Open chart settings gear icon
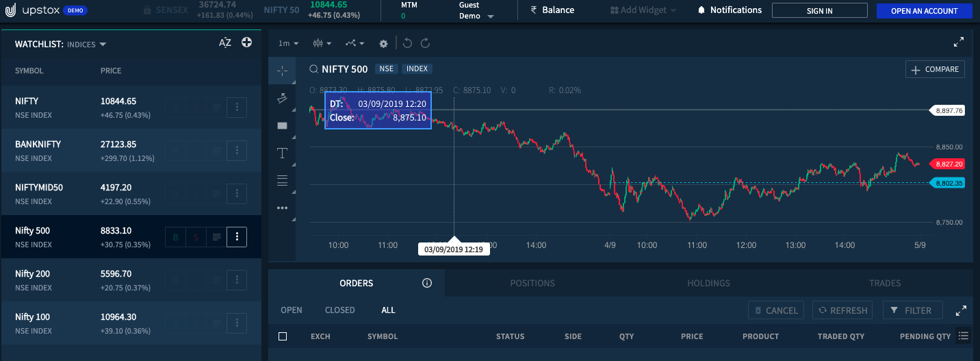Screen dimensions: 980x361 (x=383, y=44)
